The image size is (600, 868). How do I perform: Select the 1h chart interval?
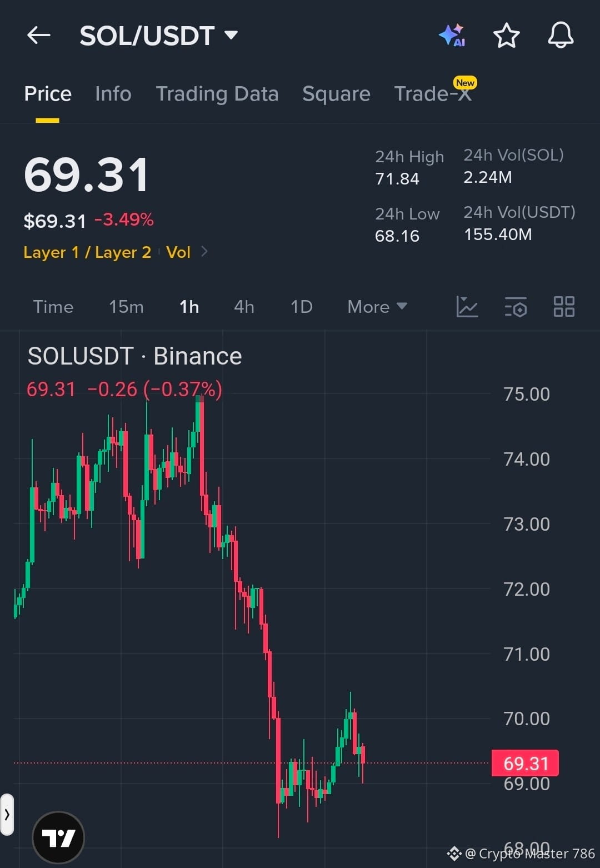point(189,307)
